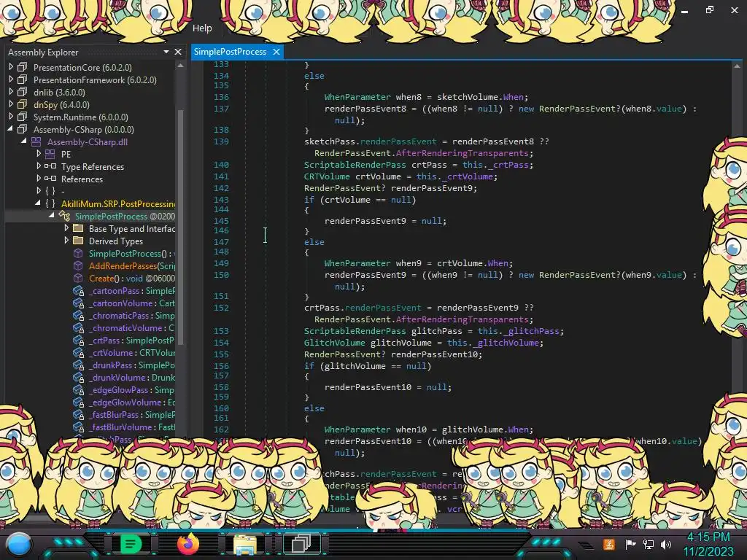Click the Assembly-CSharp.dll module icon
Viewport: 747px width, 560px height.
pos(36,141)
